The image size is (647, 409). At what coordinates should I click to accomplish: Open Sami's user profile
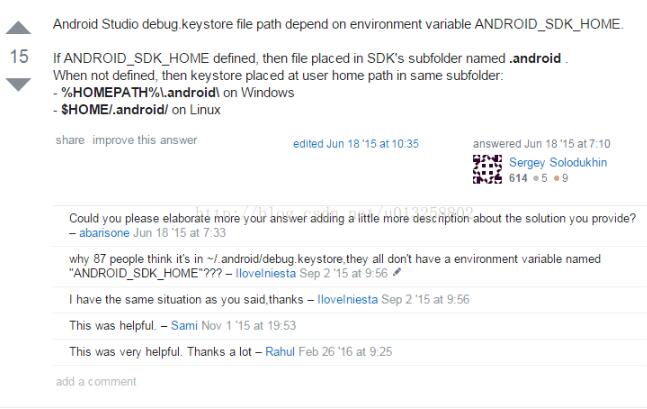click(185, 326)
